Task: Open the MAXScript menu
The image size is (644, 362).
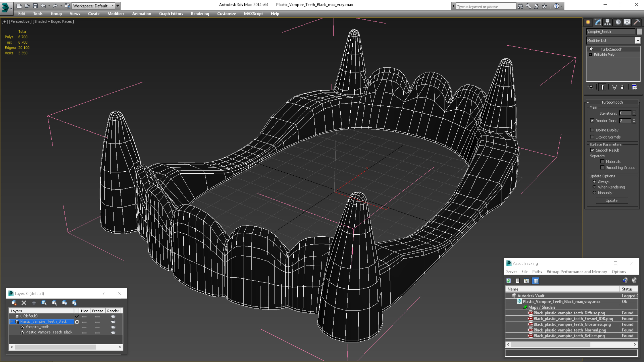Action: 253,14
